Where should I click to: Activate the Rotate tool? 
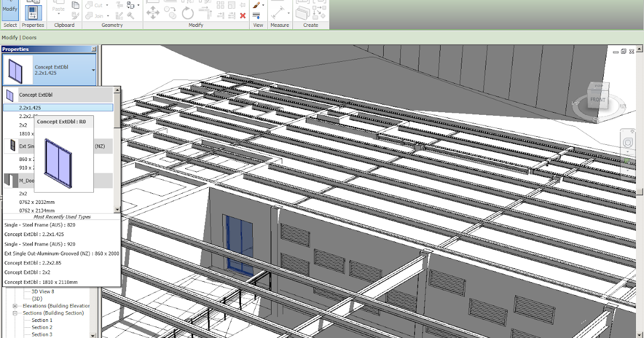coord(187,12)
